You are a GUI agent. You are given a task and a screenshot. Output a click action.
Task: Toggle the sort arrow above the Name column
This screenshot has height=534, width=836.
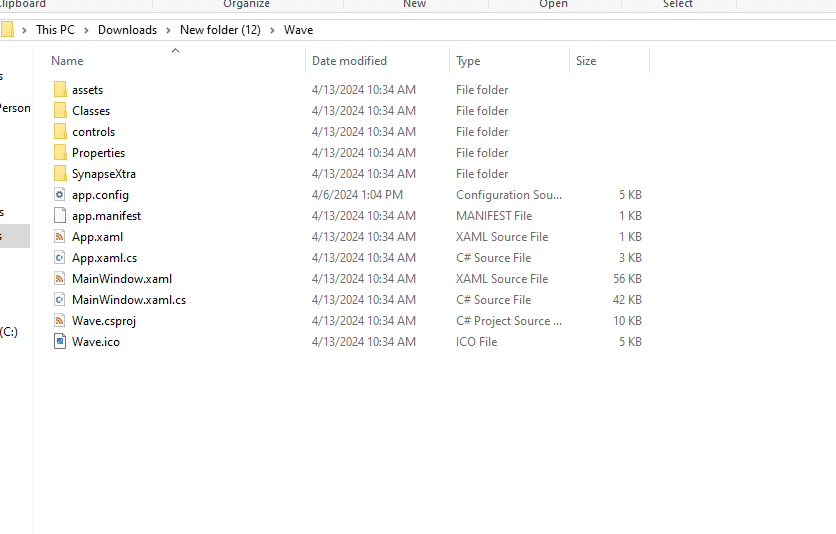point(175,51)
